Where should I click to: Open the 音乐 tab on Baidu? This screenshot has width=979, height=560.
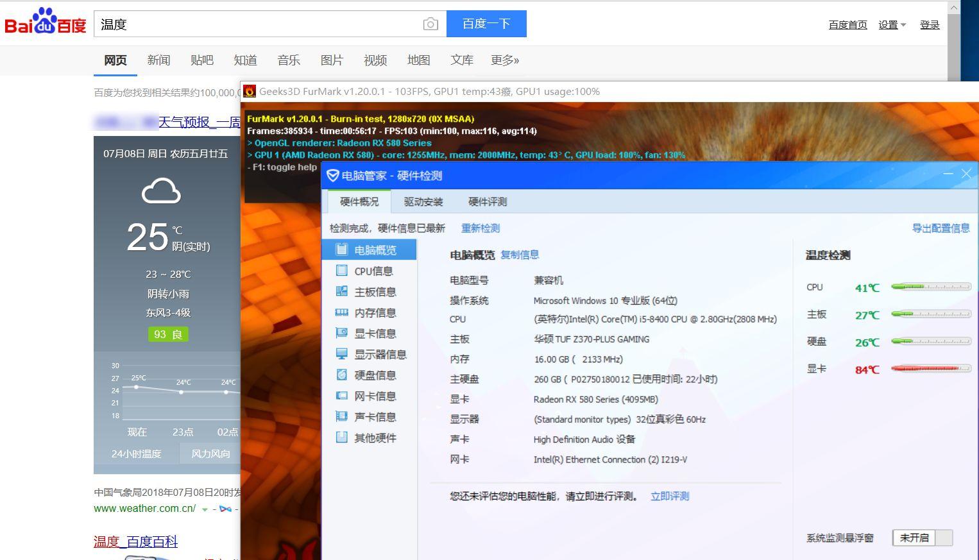coord(289,60)
